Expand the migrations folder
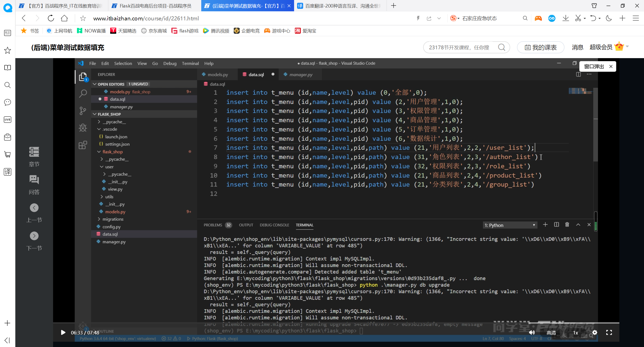The image size is (644, 347). pos(99,219)
